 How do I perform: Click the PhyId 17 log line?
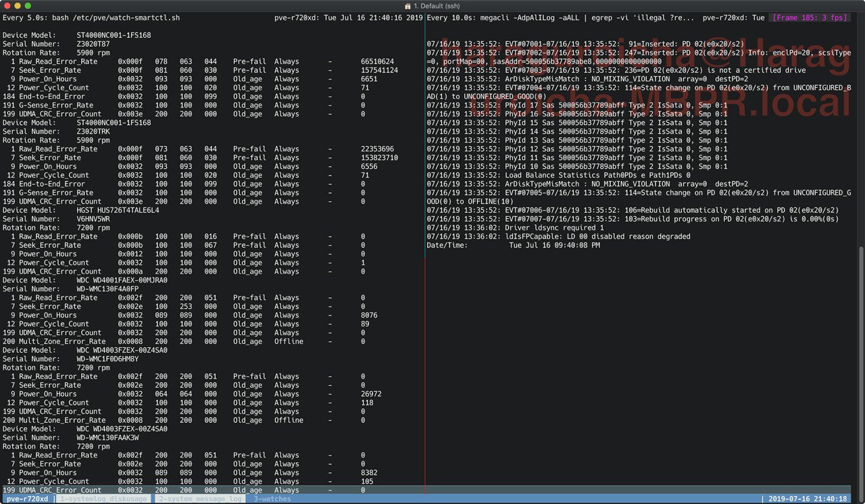pyautogui.click(x=577, y=105)
